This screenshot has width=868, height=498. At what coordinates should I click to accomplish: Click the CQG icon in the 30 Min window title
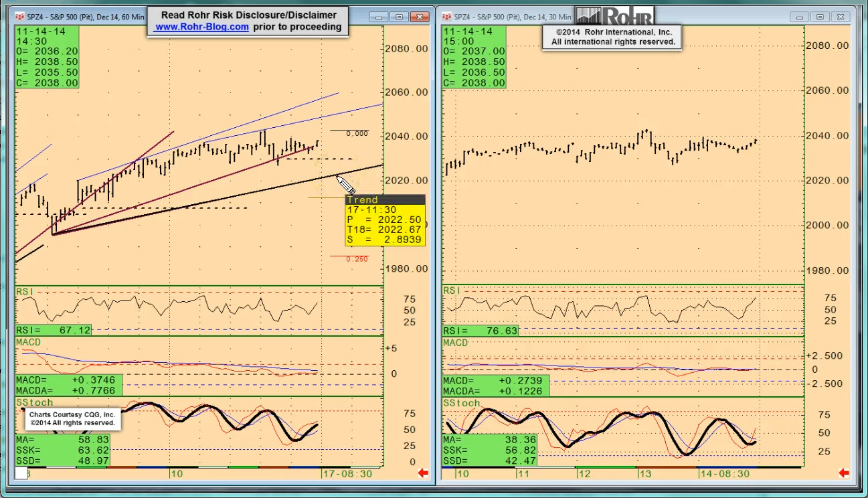446,16
